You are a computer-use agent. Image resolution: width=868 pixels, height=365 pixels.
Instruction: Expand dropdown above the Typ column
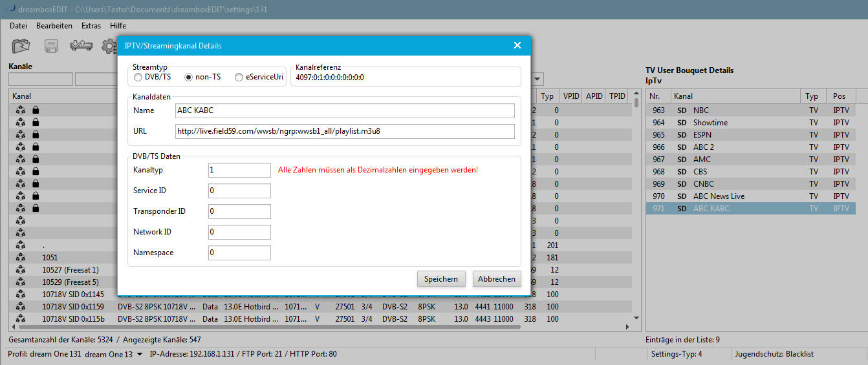point(538,79)
